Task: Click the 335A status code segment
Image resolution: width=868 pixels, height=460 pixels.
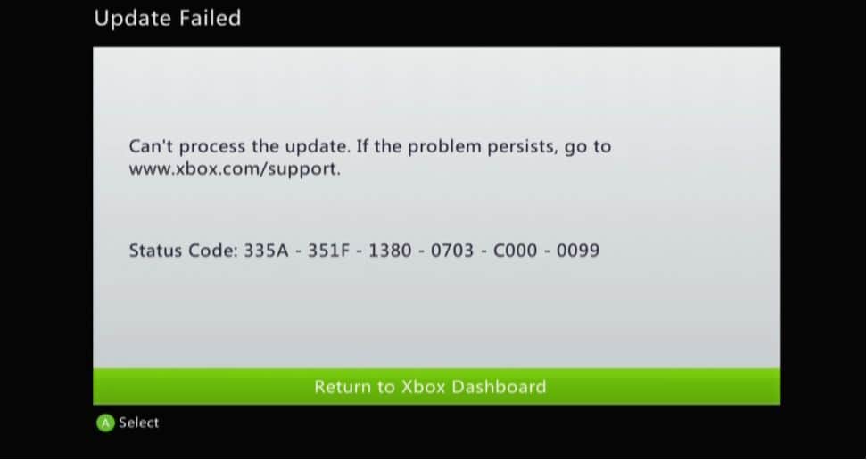Action: (x=266, y=251)
